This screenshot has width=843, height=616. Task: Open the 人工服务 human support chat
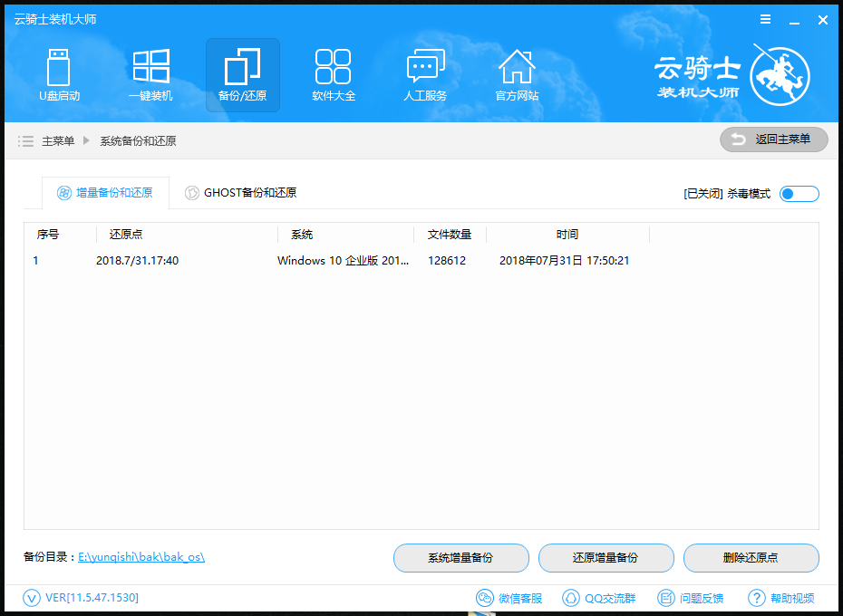point(425,75)
